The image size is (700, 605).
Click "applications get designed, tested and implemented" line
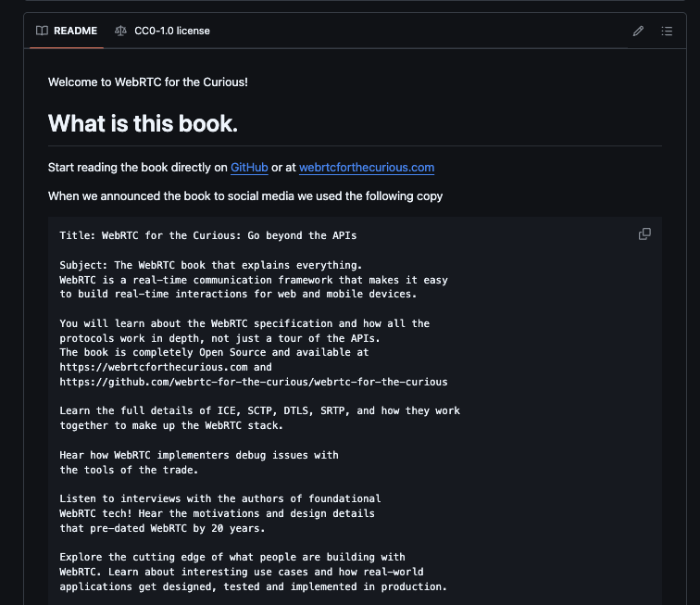pyautogui.click(x=253, y=586)
